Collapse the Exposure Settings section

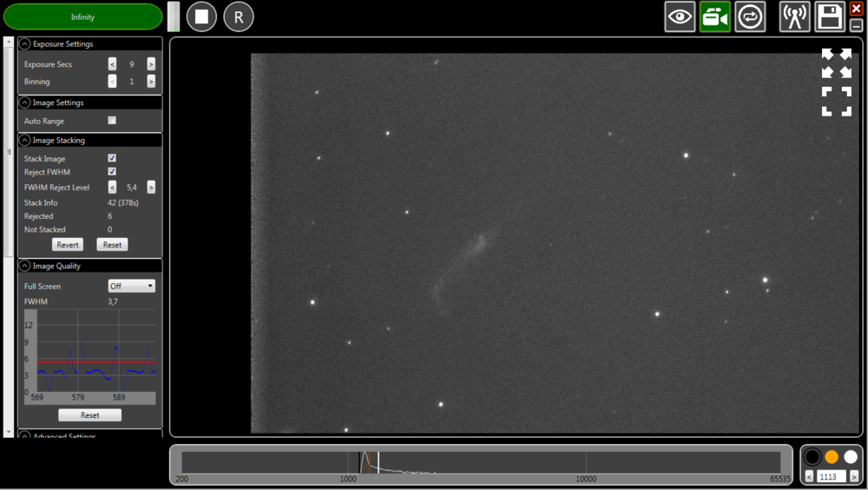(25, 43)
